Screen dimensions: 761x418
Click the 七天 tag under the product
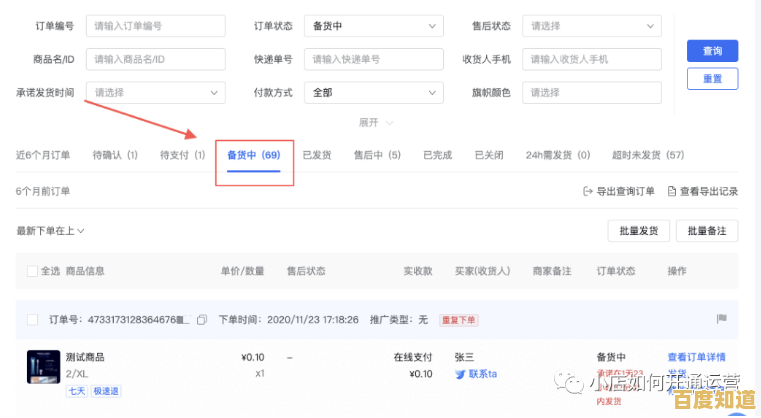click(77, 391)
